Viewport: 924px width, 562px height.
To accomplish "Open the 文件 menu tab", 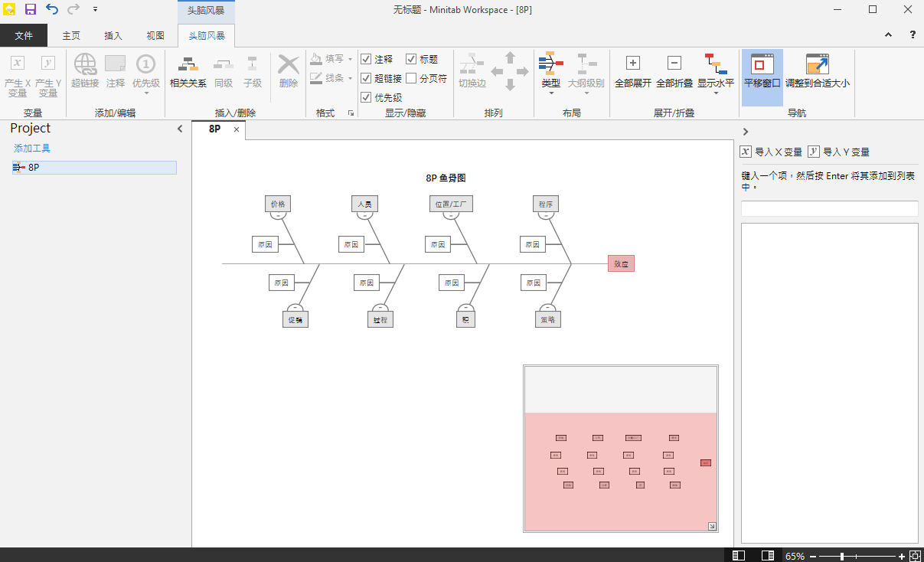I will 24,35.
